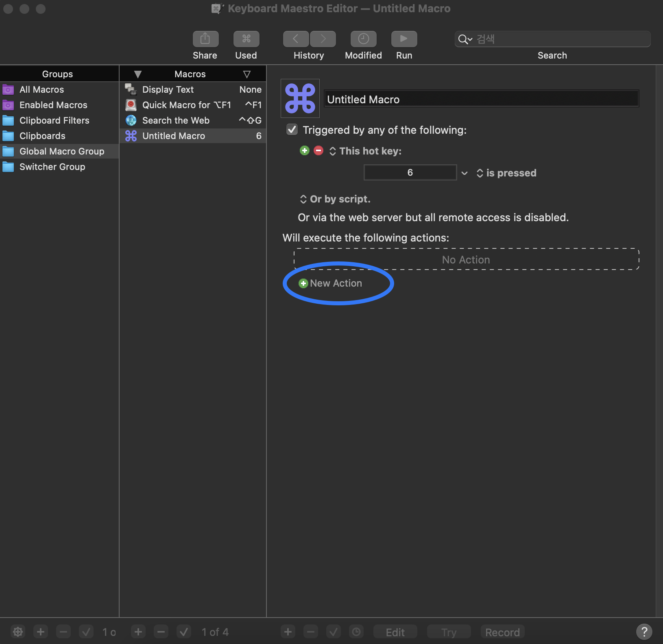
Task: Open the 'This hot key' trigger type popup
Action: pos(365,151)
